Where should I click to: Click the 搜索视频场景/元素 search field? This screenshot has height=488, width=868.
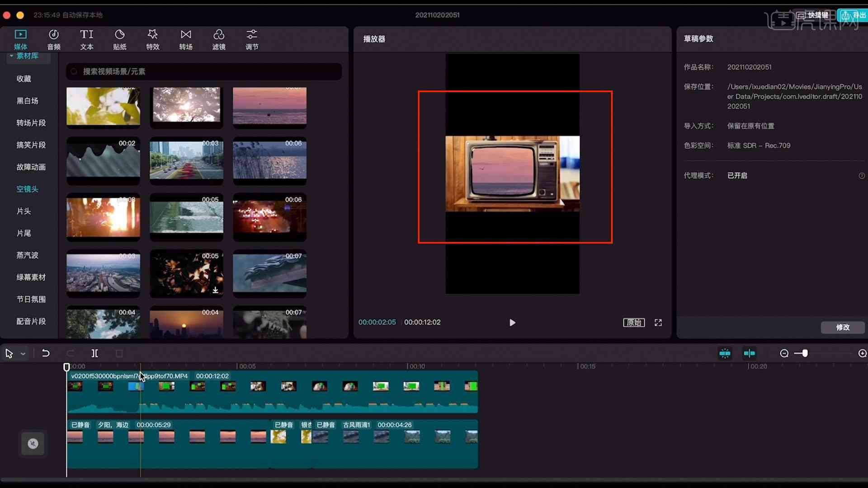pos(204,71)
